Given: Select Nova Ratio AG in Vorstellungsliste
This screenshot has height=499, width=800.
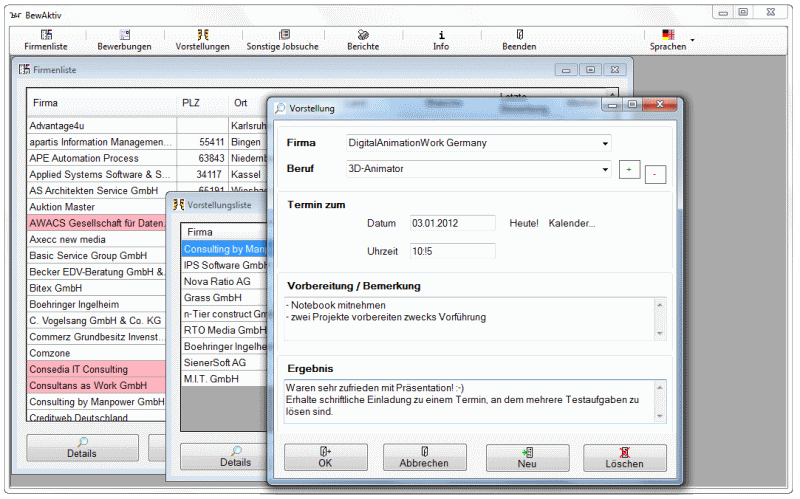Looking at the screenshot, I should click(224, 282).
